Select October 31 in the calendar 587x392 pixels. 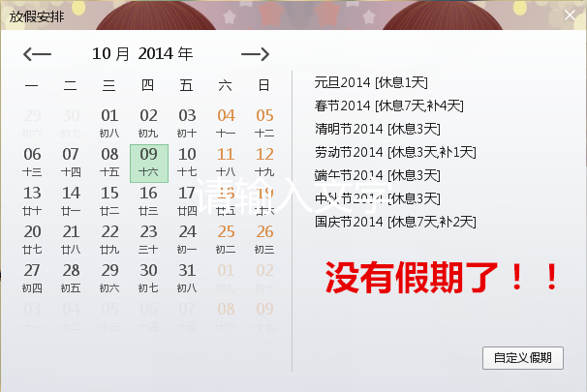(x=187, y=278)
